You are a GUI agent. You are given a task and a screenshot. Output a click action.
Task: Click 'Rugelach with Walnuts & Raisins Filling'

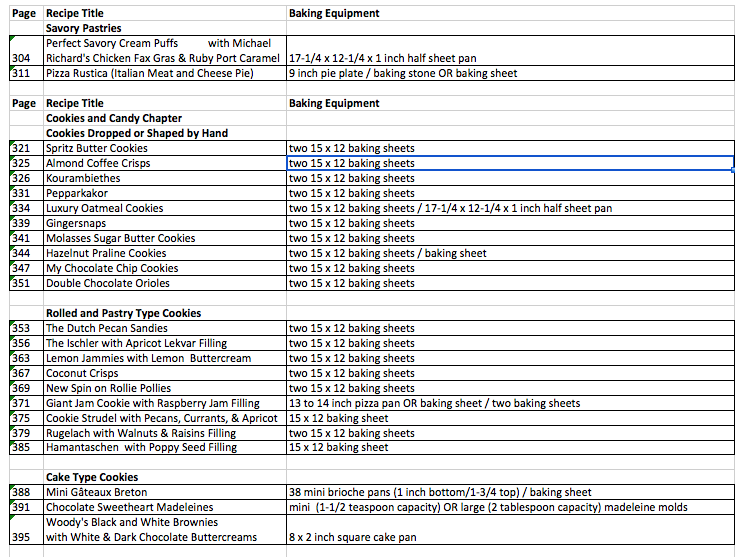pyautogui.click(x=165, y=433)
